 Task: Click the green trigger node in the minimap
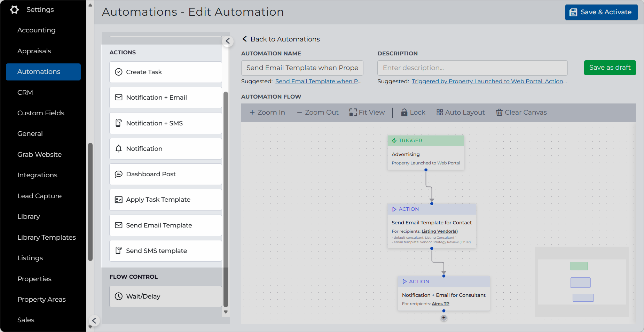point(579,266)
